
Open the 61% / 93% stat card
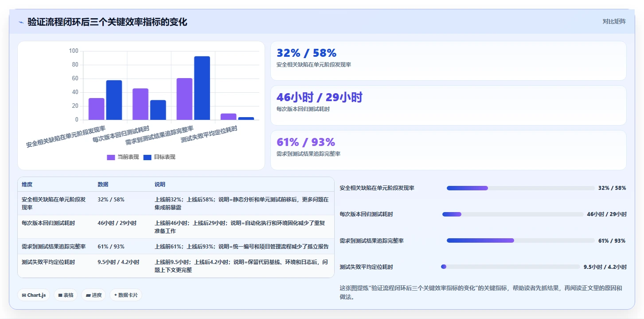click(x=448, y=150)
